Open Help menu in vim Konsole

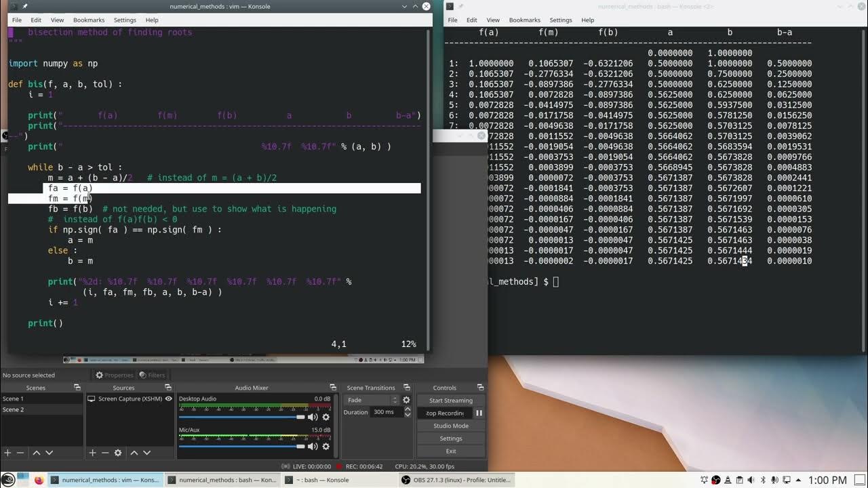(x=152, y=20)
